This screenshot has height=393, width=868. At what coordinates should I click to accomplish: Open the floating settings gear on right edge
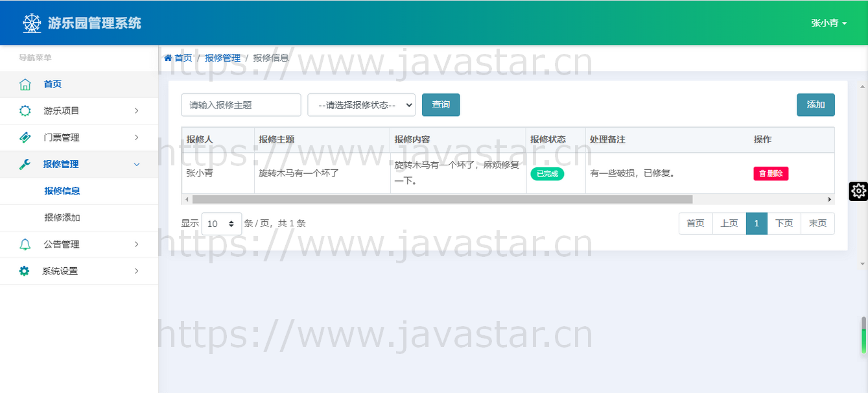click(x=858, y=191)
